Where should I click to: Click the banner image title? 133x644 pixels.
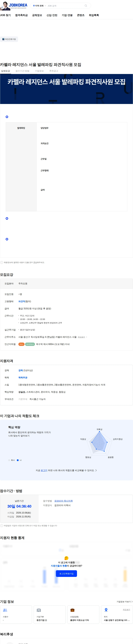(x=66, y=82)
